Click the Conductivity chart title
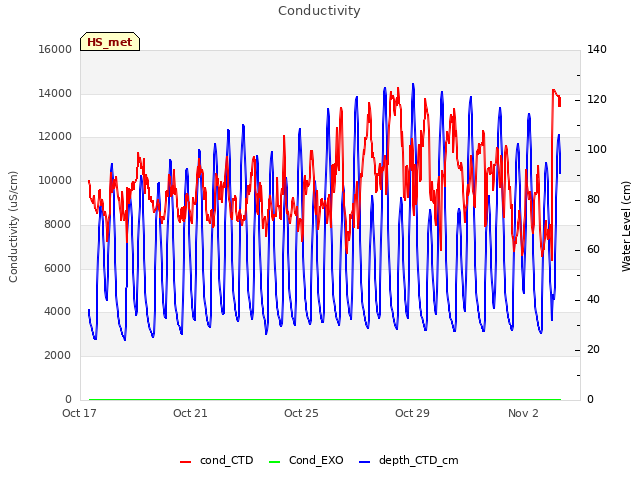This screenshot has height=480, width=640. pyautogui.click(x=319, y=11)
